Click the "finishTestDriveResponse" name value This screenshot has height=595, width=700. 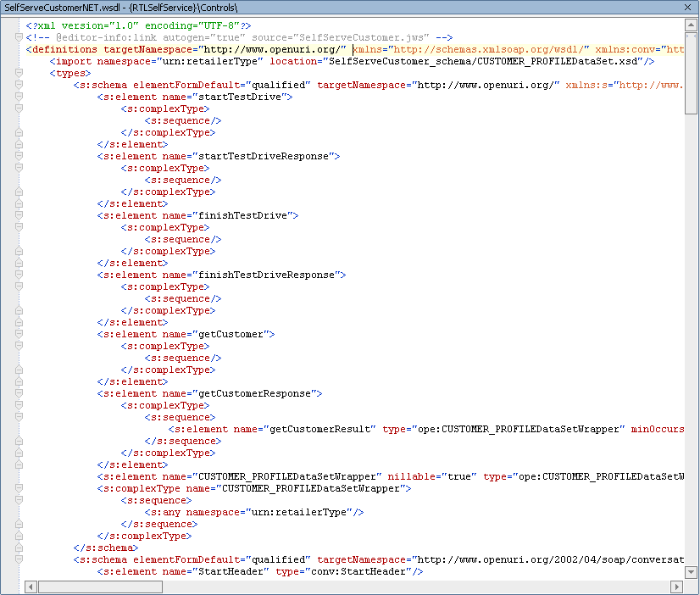pyautogui.click(x=266, y=275)
